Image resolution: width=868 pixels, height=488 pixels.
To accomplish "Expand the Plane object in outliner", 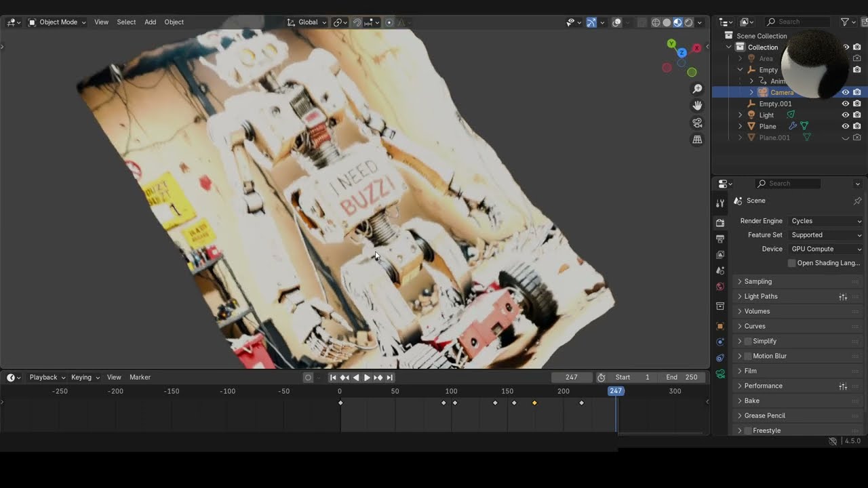I will click(x=740, y=126).
